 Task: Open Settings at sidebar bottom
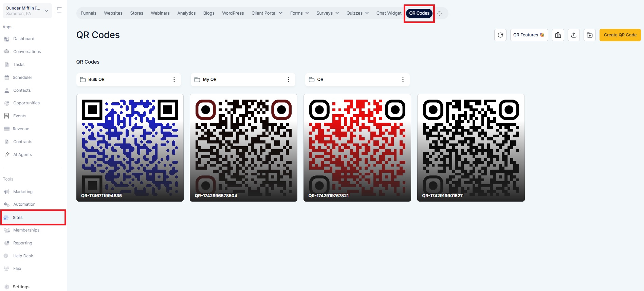pyautogui.click(x=21, y=287)
